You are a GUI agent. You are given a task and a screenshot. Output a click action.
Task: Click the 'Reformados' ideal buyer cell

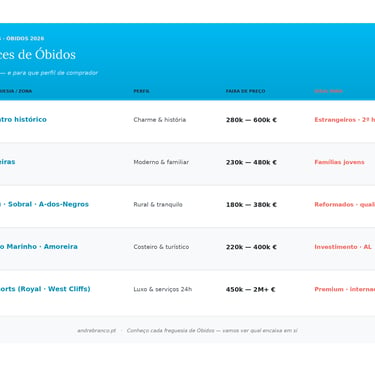tap(334, 204)
